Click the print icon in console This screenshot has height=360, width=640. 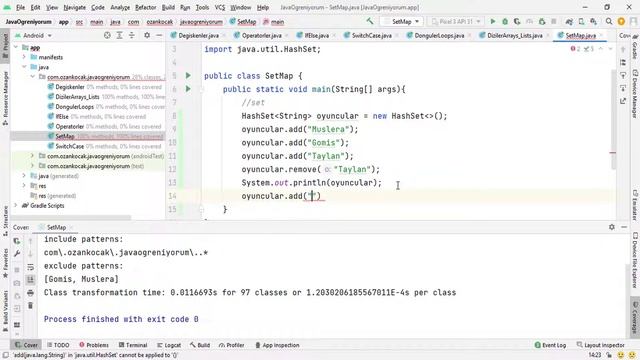[31, 293]
